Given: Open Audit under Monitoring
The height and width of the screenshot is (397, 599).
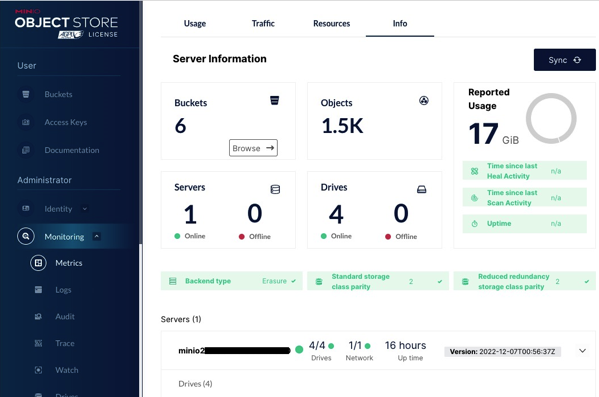Looking at the screenshot, I should 65,316.
